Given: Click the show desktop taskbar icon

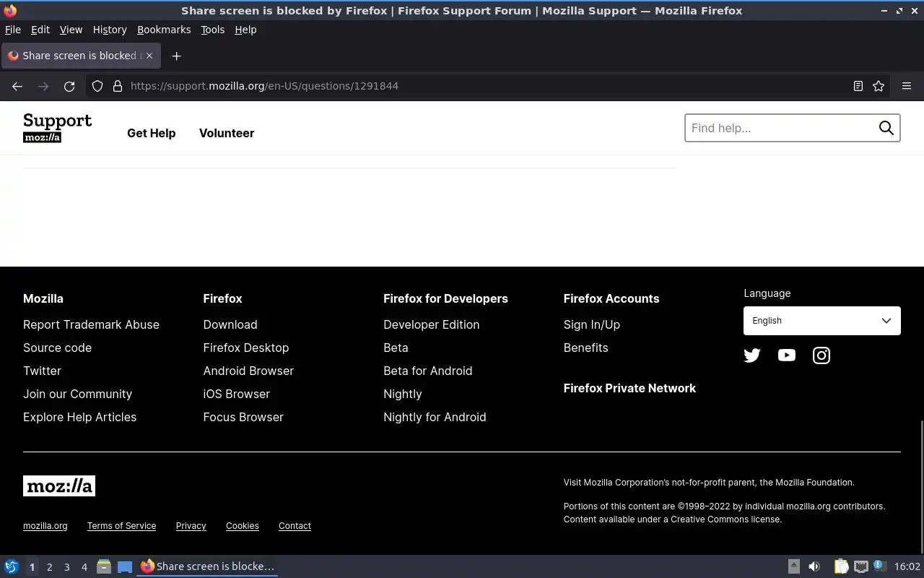Looking at the screenshot, I should (x=125, y=566).
